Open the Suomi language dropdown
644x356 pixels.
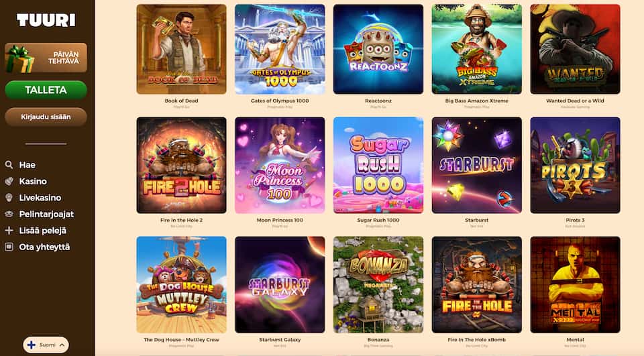[x=46, y=345]
